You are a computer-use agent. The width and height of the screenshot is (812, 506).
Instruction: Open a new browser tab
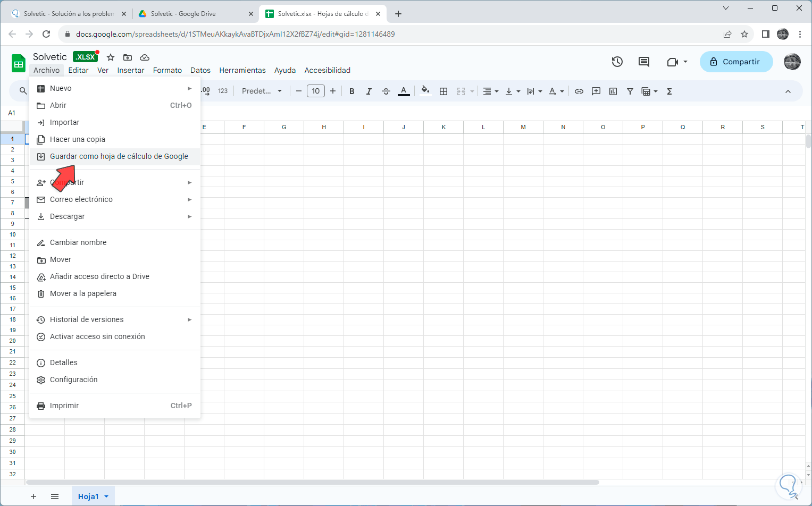tap(398, 14)
